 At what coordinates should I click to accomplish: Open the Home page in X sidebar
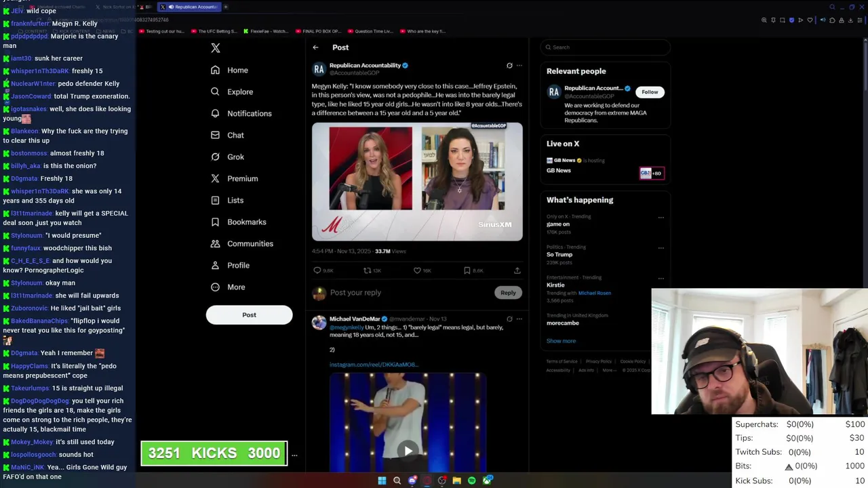pos(229,70)
